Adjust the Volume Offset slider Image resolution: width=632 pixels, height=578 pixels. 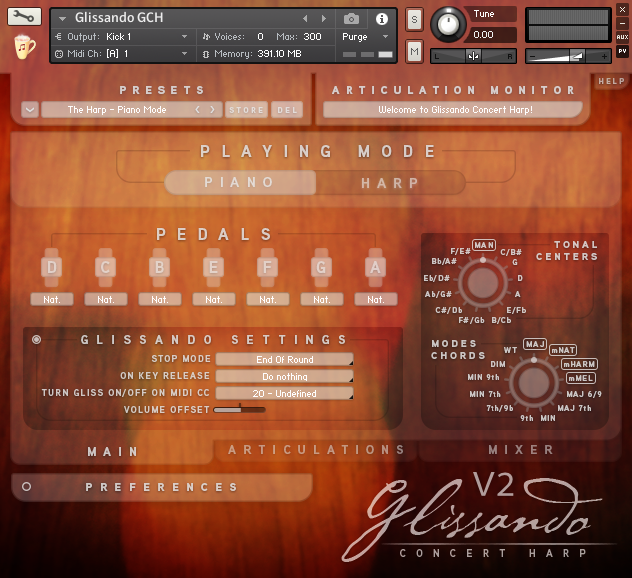click(239, 410)
